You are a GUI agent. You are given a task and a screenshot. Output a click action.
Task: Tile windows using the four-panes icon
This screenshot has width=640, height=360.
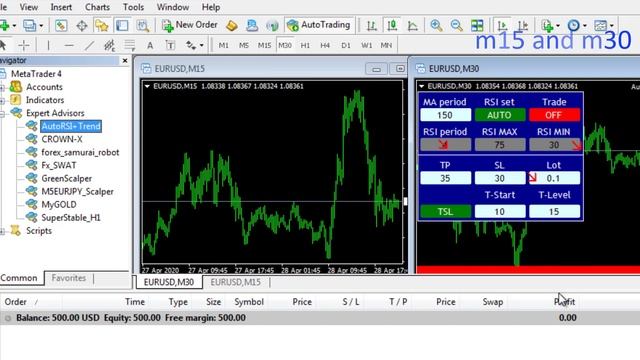point(477,25)
